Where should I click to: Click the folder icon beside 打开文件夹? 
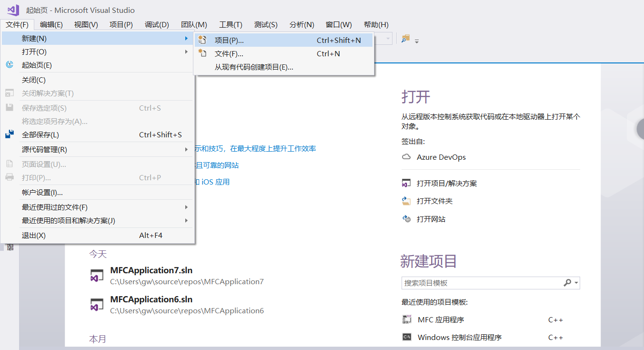click(x=406, y=201)
